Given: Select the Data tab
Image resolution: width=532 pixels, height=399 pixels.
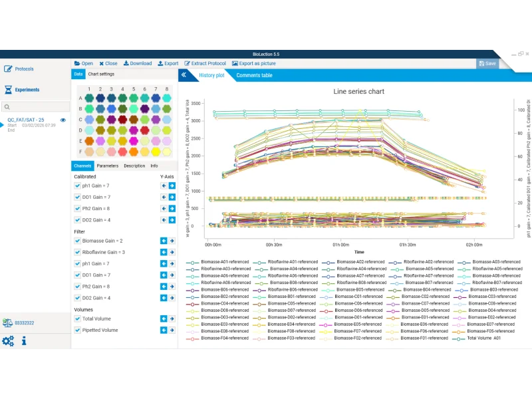Looking at the screenshot, I should (x=78, y=74).
